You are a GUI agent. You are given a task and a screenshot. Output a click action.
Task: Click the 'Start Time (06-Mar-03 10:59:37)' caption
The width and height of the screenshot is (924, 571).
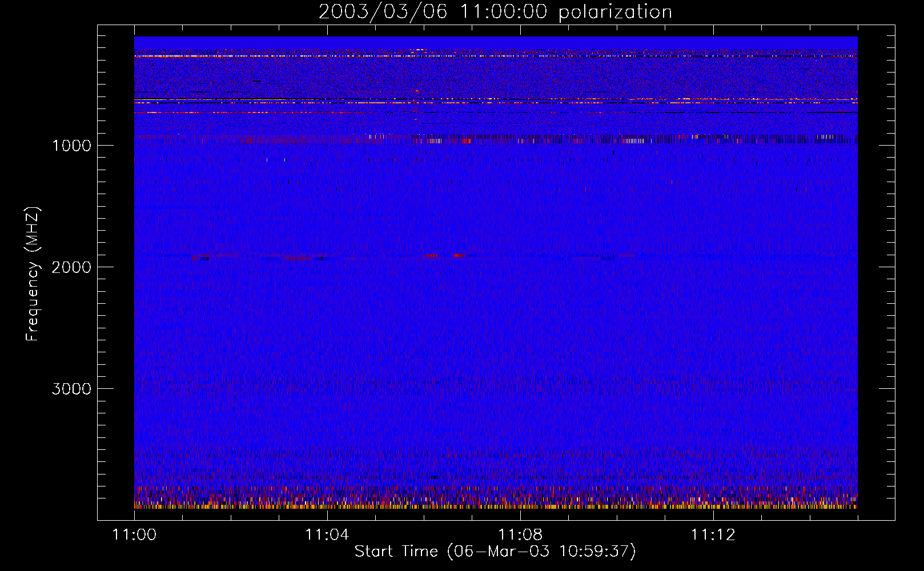click(495, 552)
